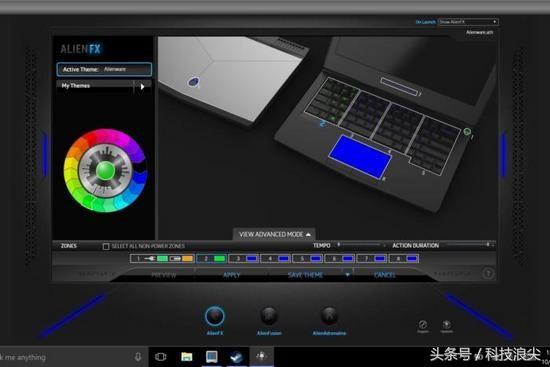Click the Apply button

pos(232,275)
